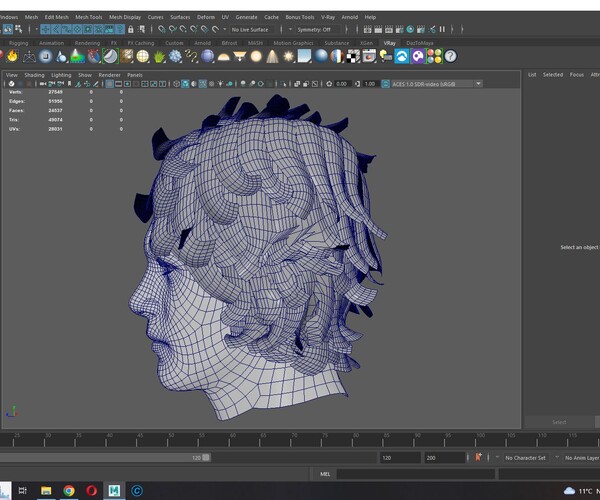The width and height of the screenshot is (600, 500).
Task: Click the checkerboard texture shelf icon
Action: click(x=353, y=56)
